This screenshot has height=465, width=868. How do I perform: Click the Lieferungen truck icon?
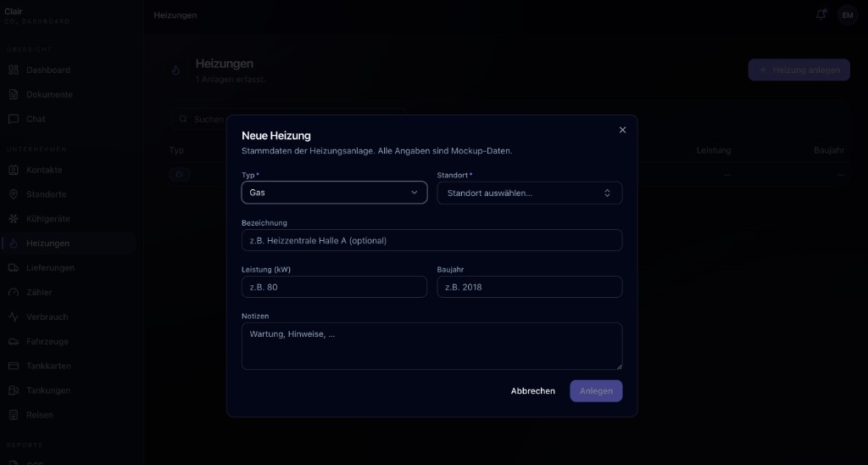pyautogui.click(x=14, y=267)
